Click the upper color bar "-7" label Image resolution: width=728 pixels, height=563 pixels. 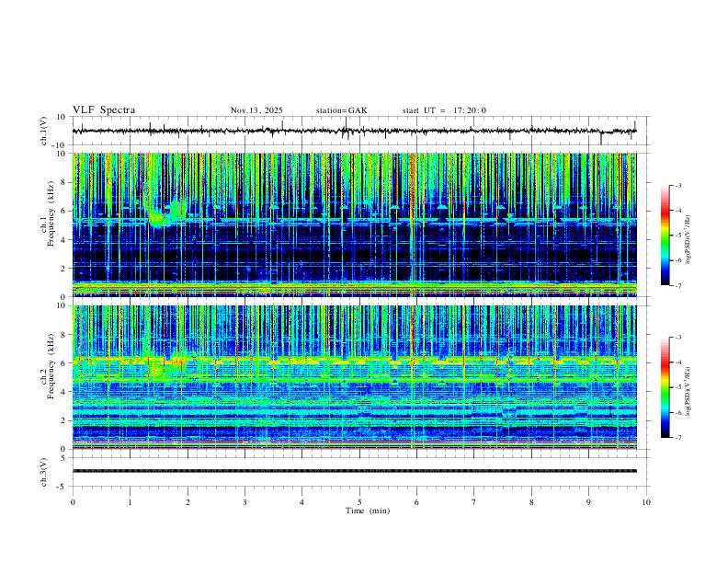[x=677, y=285]
